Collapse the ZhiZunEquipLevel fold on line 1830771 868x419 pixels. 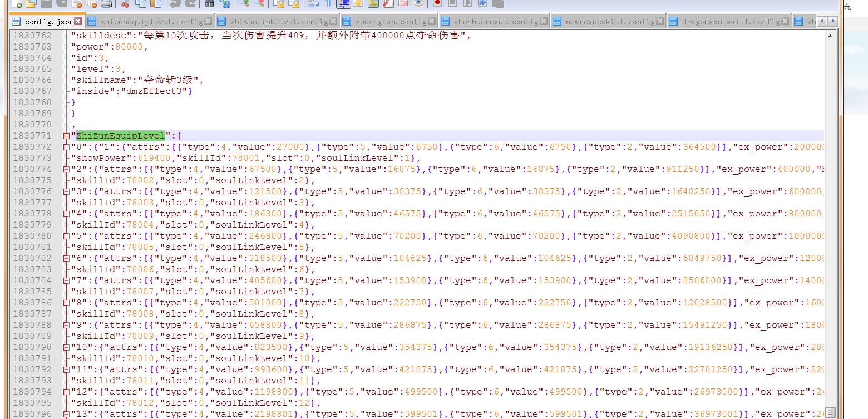[66, 136]
